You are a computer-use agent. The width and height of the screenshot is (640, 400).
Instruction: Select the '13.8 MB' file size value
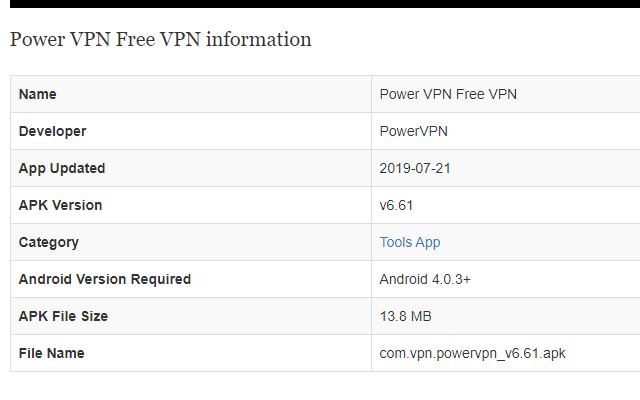tap(406, 316)
